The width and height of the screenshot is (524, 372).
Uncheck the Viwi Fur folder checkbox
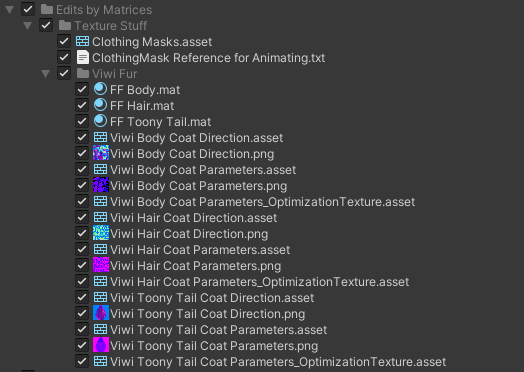pyautogui.click(x=64, y=73)
